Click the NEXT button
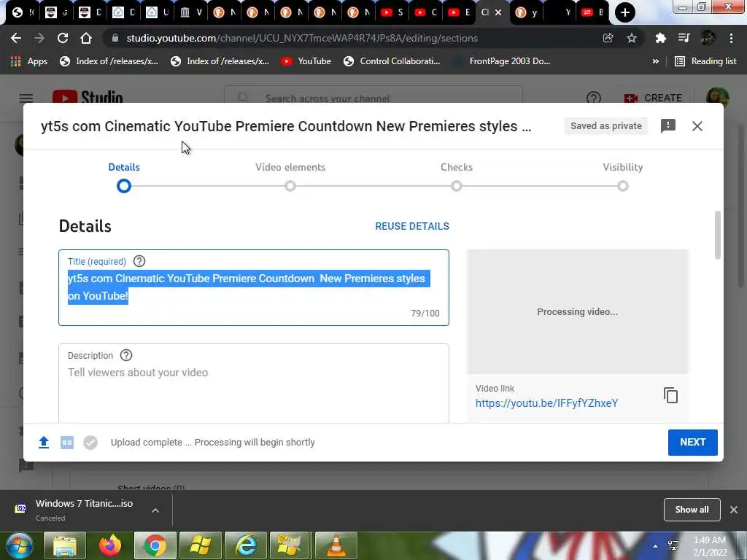747x560 pixels. 693,443
